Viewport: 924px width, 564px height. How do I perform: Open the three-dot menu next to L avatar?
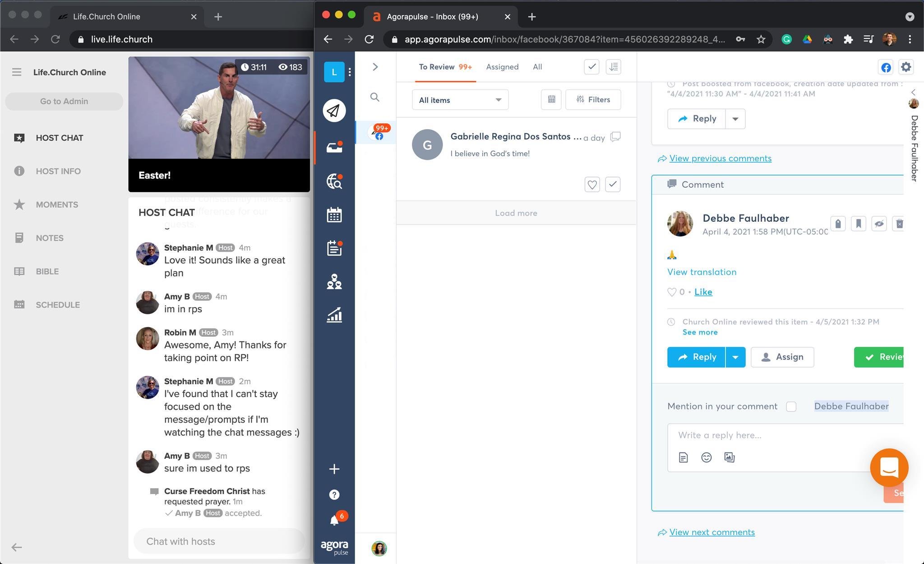(350, 72)
